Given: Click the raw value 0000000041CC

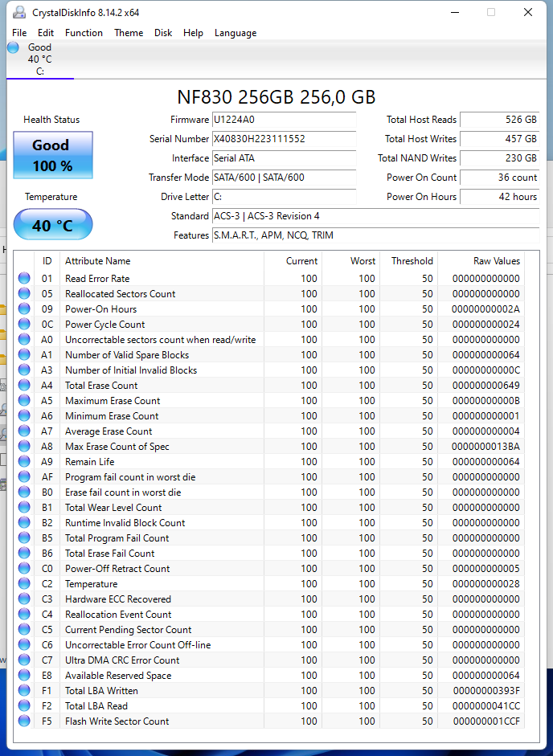Looking at the screenshot, I should [x=486, y=706].
